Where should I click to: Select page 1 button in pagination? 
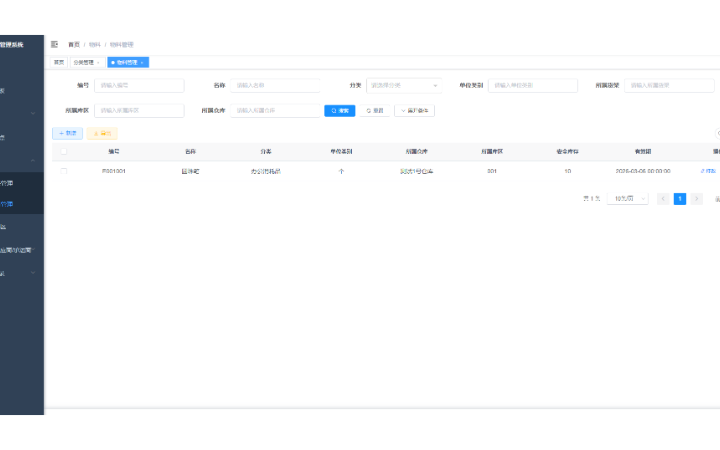coord(680,199)
